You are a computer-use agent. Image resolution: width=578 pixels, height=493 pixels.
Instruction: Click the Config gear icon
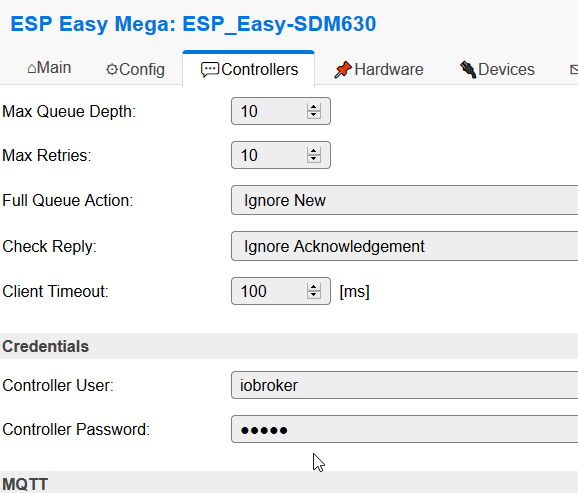coord(112,69)
